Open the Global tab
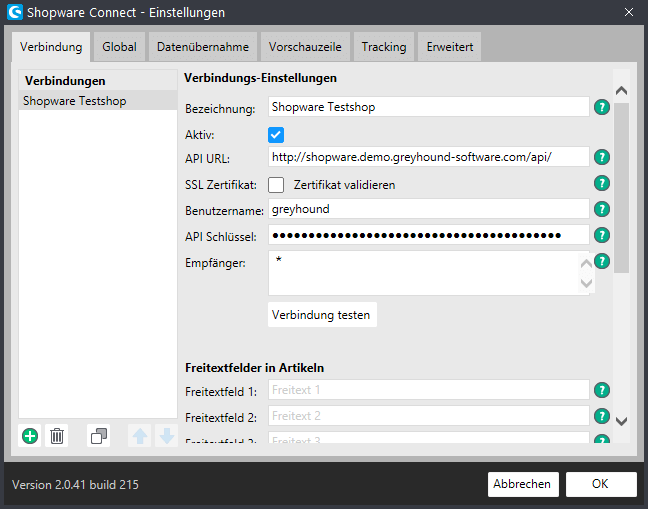Viewport: 648px width, 509px height. 119,47
